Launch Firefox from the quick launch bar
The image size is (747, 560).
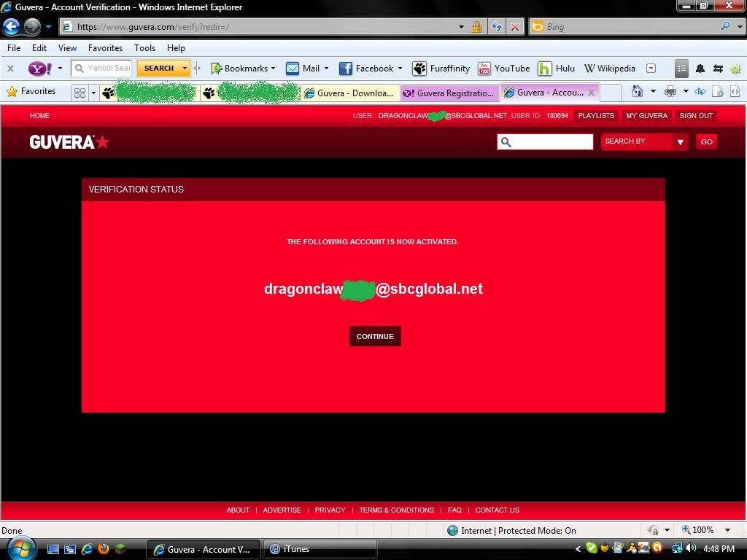[103, 548]
